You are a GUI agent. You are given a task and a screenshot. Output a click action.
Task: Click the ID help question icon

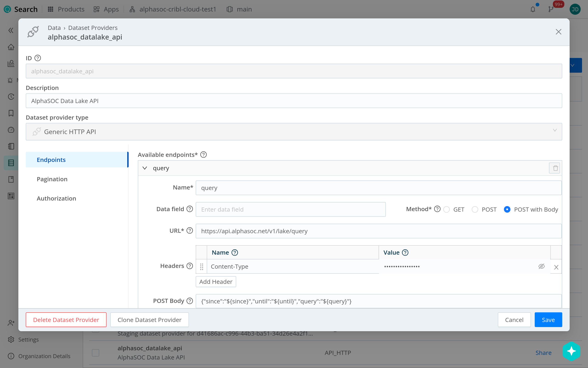pos(38,58)
